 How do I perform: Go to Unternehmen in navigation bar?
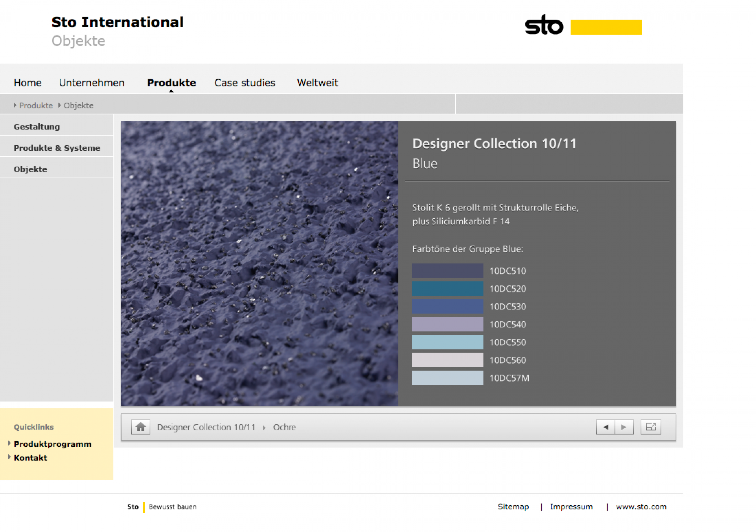[x=92, y=83]
